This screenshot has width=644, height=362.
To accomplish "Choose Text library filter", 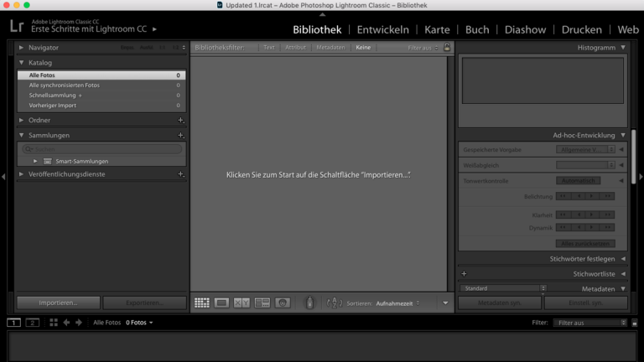I will (x=269, y=48).
